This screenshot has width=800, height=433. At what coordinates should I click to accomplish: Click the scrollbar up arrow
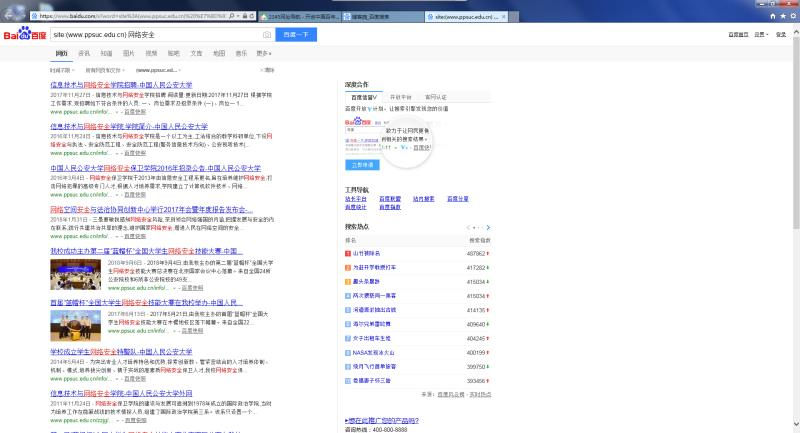796,32
